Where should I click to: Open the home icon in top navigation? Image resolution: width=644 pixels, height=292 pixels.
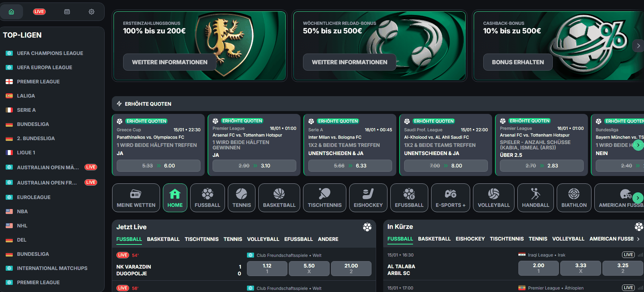11,12
